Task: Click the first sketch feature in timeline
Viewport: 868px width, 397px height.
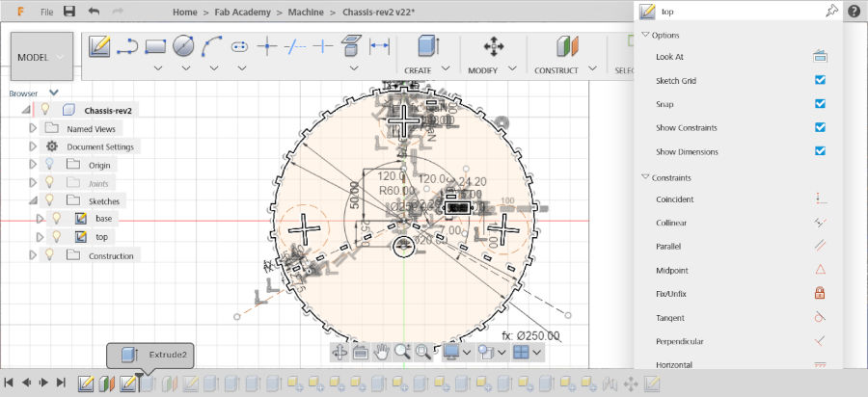Action: [x=85, y=383]
